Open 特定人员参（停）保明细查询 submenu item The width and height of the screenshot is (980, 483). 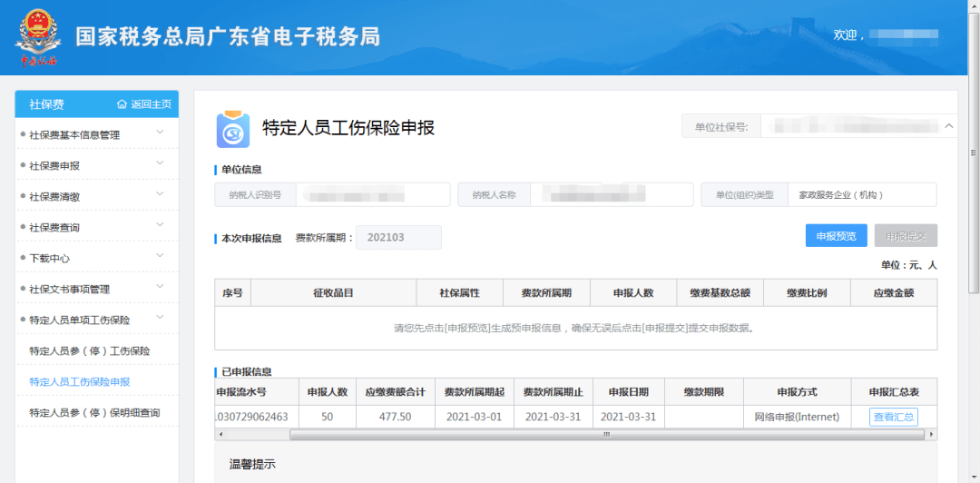(94, 412)
